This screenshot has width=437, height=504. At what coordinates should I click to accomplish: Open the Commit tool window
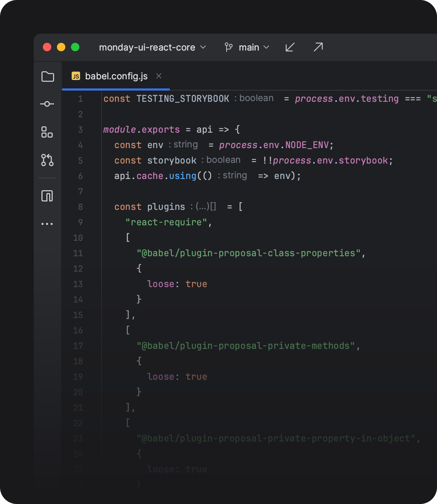[47, 104]
